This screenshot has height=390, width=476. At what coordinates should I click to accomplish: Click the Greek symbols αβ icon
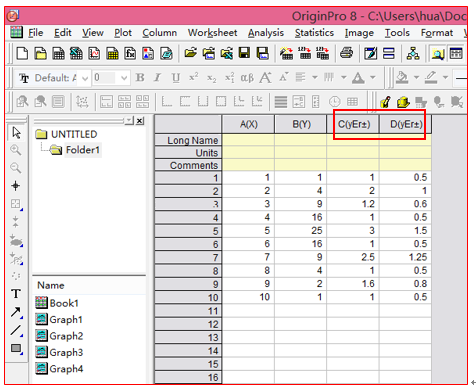[x=247, y=78]
